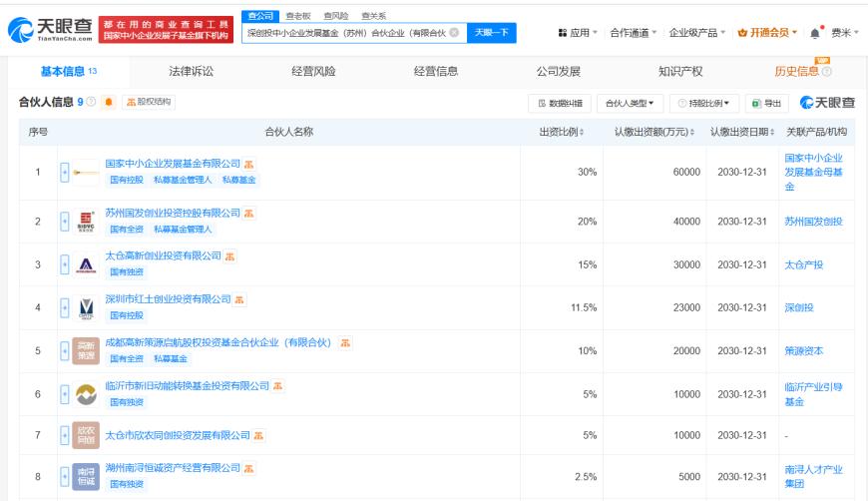This screenshot has height=501, width=868.
Task: Click the 南浔恒诚 logo tile in row 8
Action: pyautogui.click(x=86, y=477)
